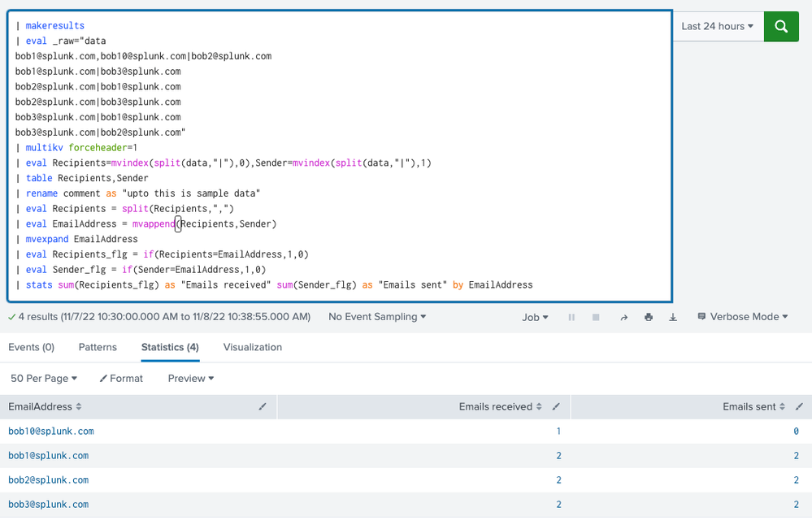Viewport: 812px width, 525px height.
Task: Open the No Event Sampling dropdown
Action: (x=377, y=317)
